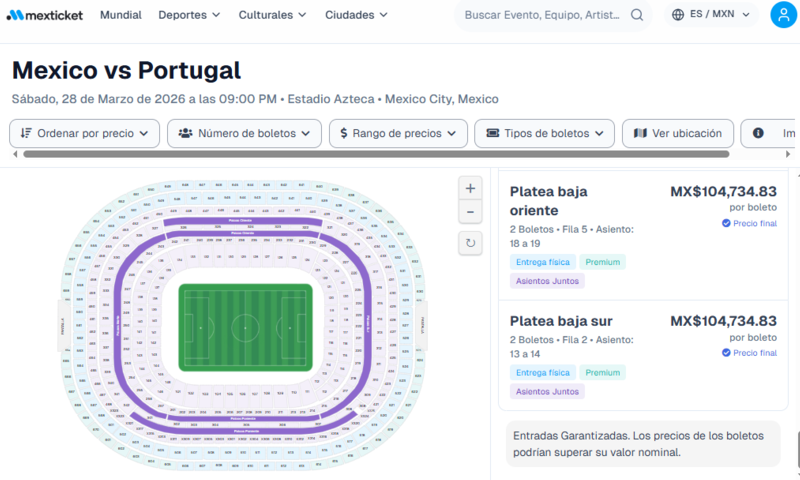Click the Ver ubicación button
Screen dimensions: 800x480
tap(678, 133)
